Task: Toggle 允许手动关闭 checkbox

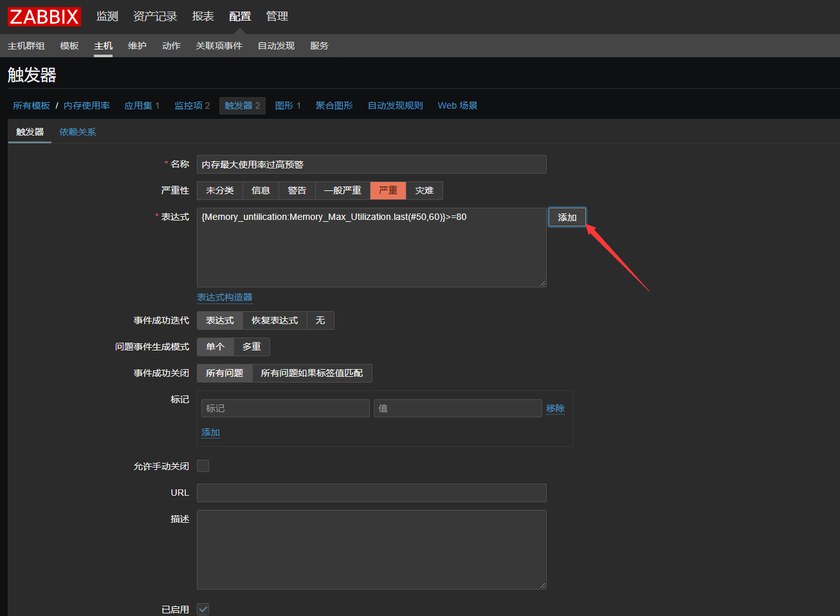Action: pyautogui.click(x=203, y=466)
